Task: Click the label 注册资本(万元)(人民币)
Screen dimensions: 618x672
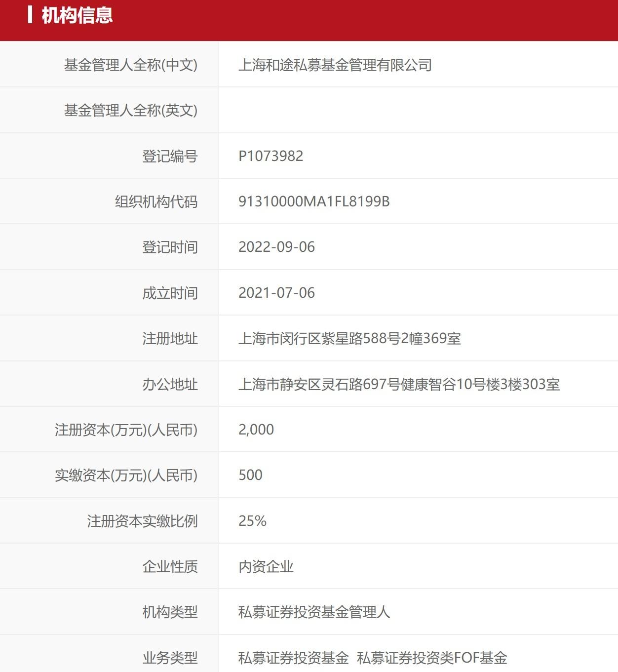Action: tap(126, 430)
